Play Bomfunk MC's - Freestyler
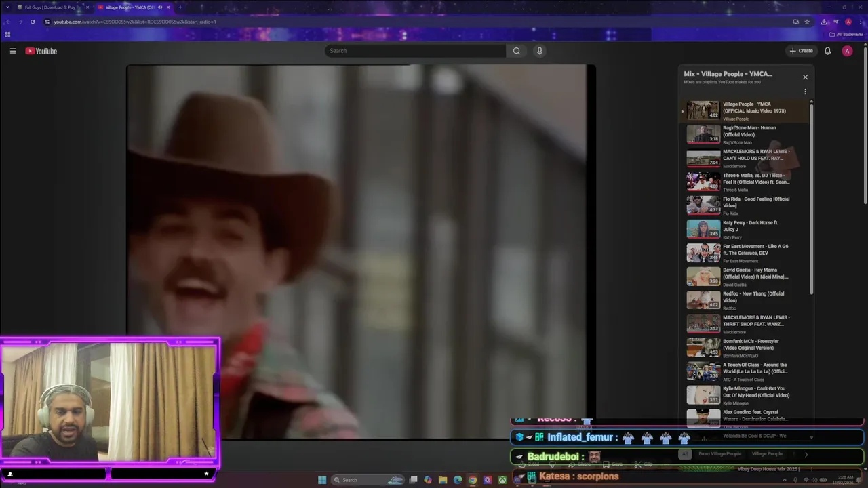868x488 pixels. pos(745,348)
